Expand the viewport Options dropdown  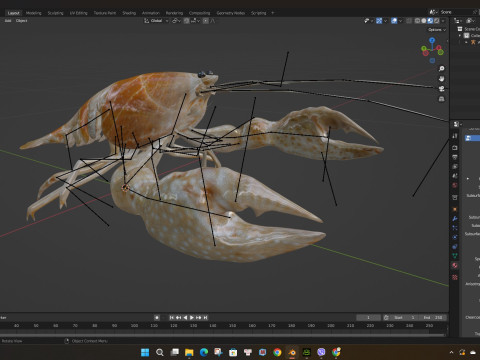pos(437,30)
